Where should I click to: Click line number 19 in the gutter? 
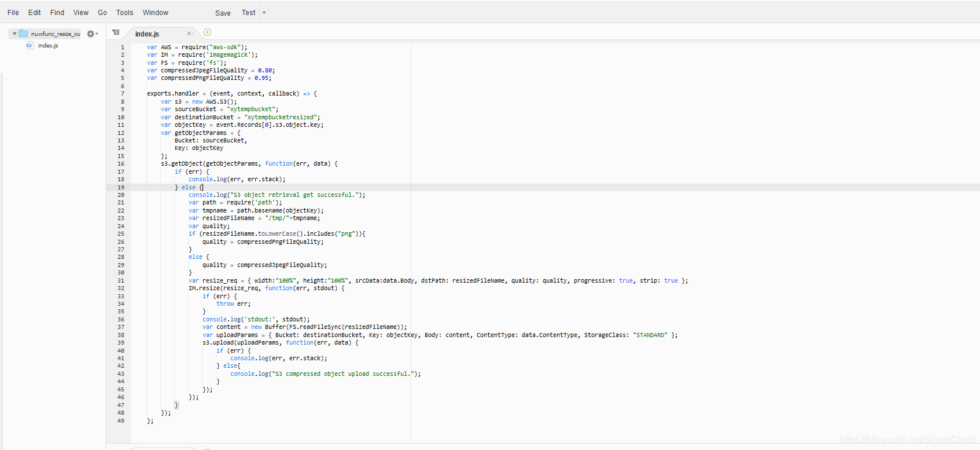pos(121,188)
